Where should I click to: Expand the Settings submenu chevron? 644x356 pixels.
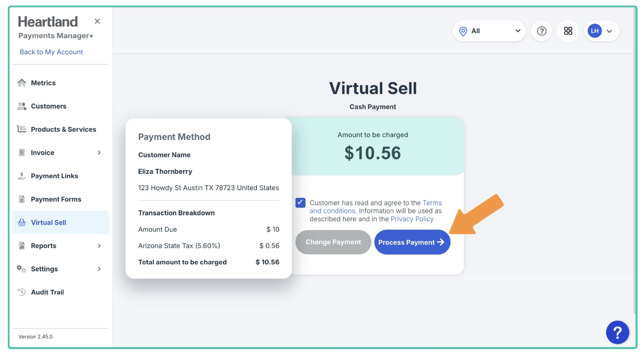(99, 269)
